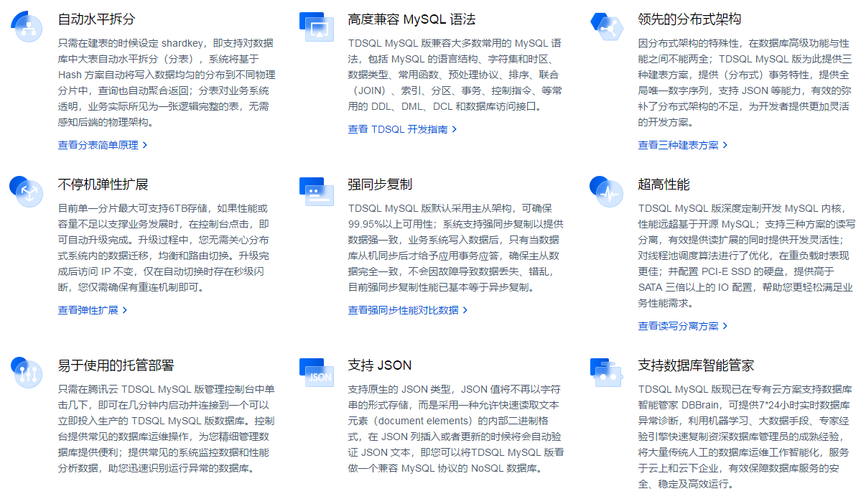
Task: Click the heading 自动水平拆分
Action: coord(96,19)
